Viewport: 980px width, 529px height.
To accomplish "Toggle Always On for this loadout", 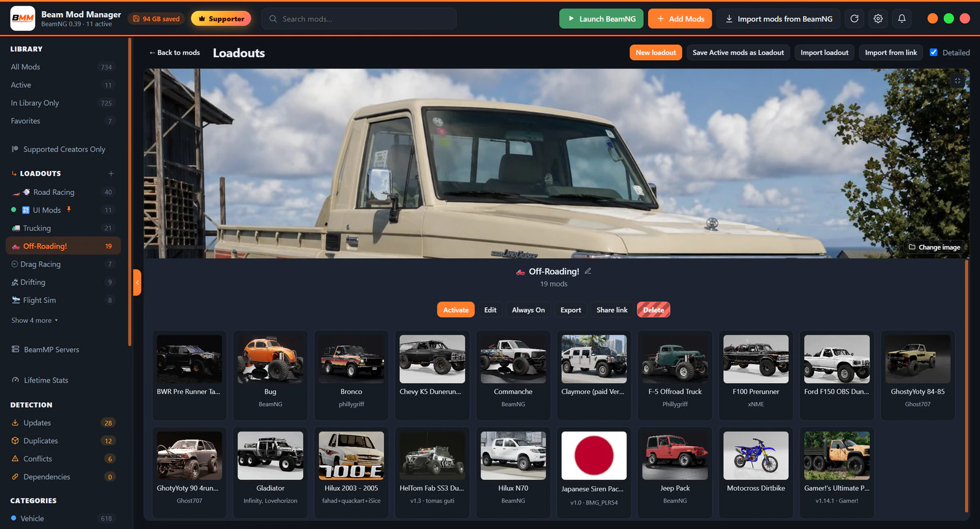I will (528, 310).
